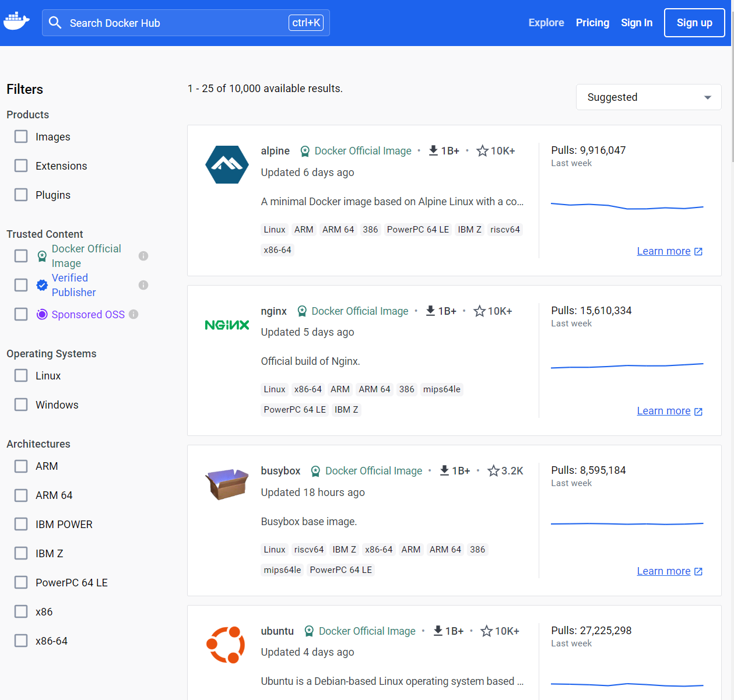This screenshot has width=734, height=700.
Task: Click the search magnifier icon
Action: (x=55, y=23)
